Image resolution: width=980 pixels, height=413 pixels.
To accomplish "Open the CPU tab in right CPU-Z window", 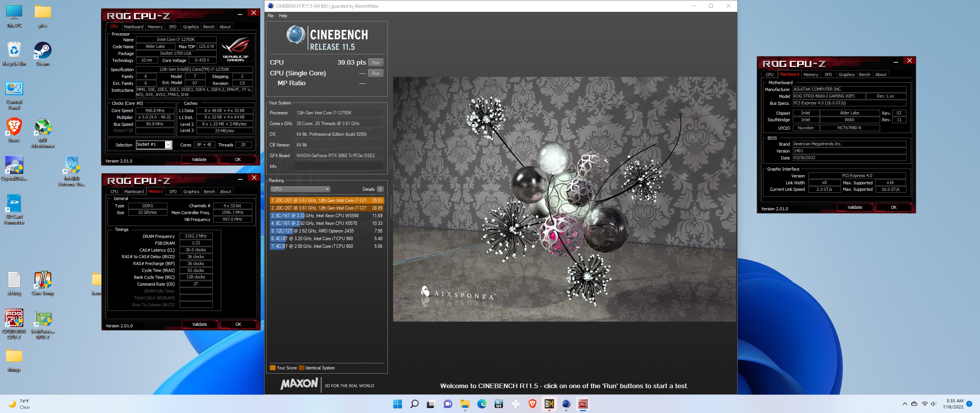I will coord(769,75).
